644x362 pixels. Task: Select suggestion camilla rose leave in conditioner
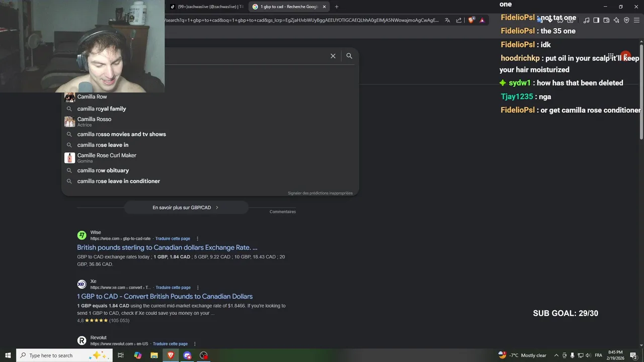tap(210, 181)
